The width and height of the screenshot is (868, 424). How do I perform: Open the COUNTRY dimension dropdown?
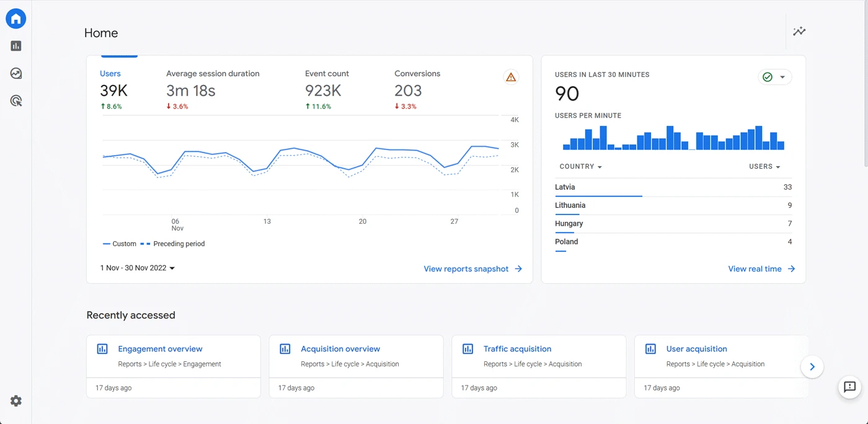tap(580, 167)
